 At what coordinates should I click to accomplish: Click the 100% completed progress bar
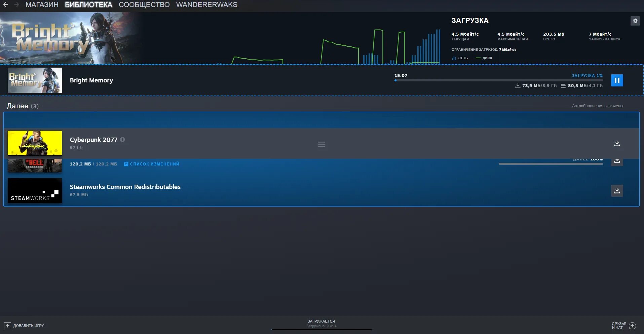tap(551, 164)
